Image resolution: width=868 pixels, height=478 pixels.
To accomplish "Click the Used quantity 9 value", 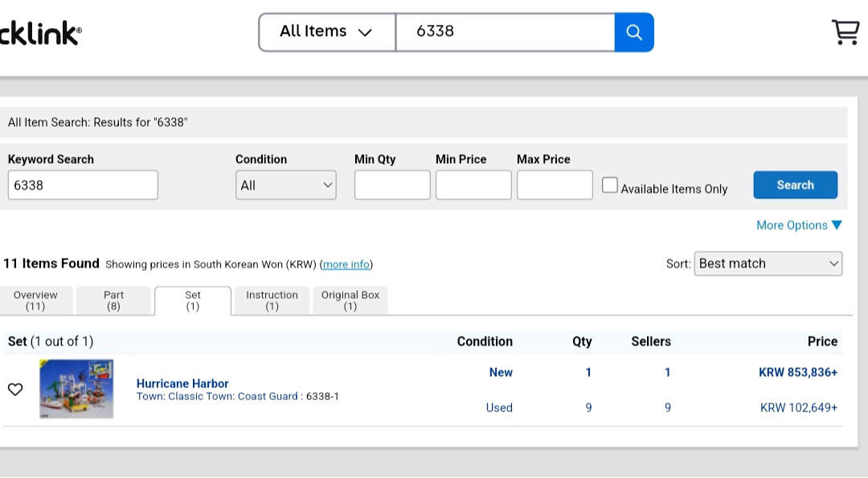I will click(588, 408).
